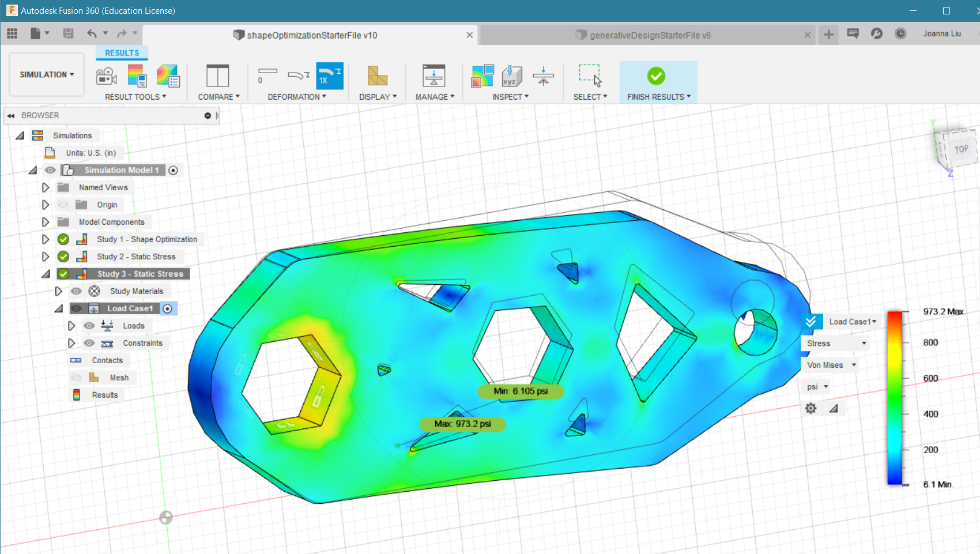Expand the Named Views folder
This screenshot has width=980, height=554.
tap(46, 187)
